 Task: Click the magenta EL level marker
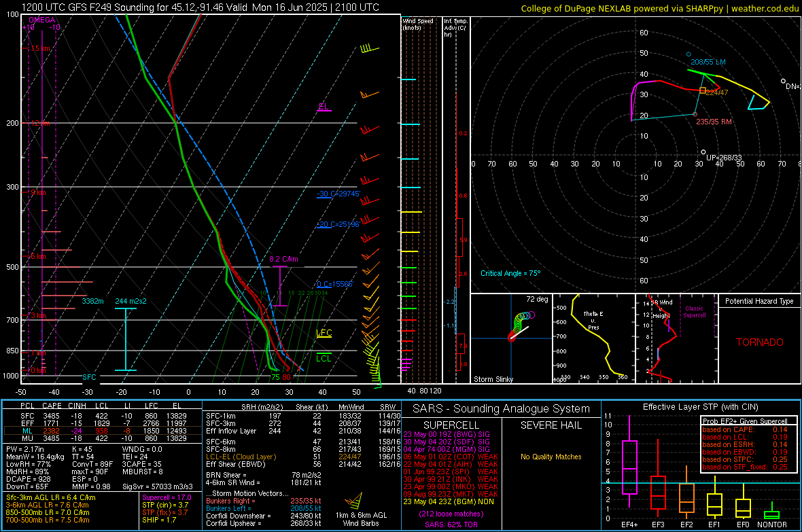[324, 107]
